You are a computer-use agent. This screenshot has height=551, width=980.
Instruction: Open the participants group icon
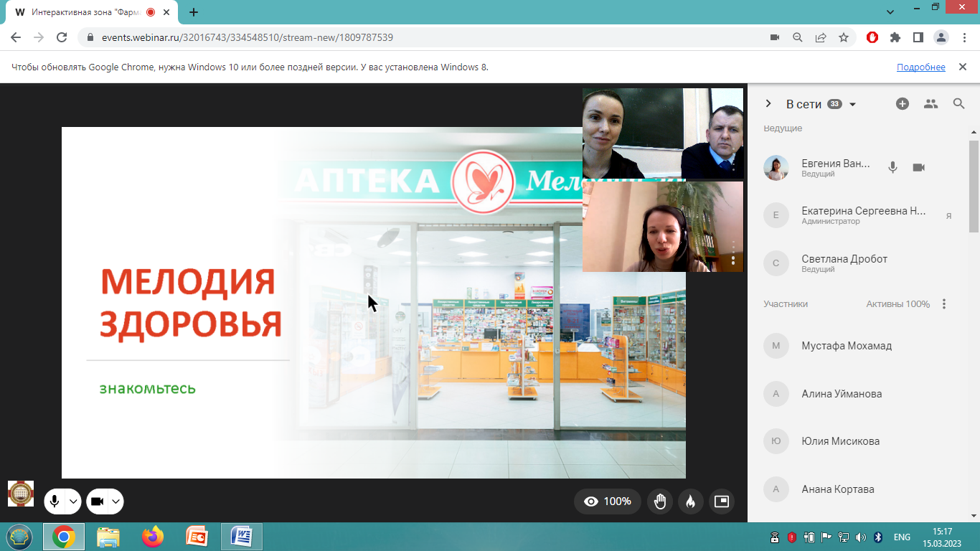930,104
